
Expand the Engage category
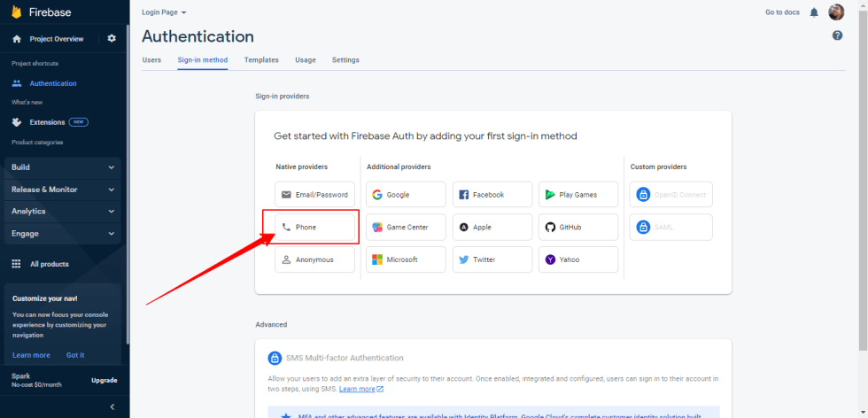(x=63, y=234)
